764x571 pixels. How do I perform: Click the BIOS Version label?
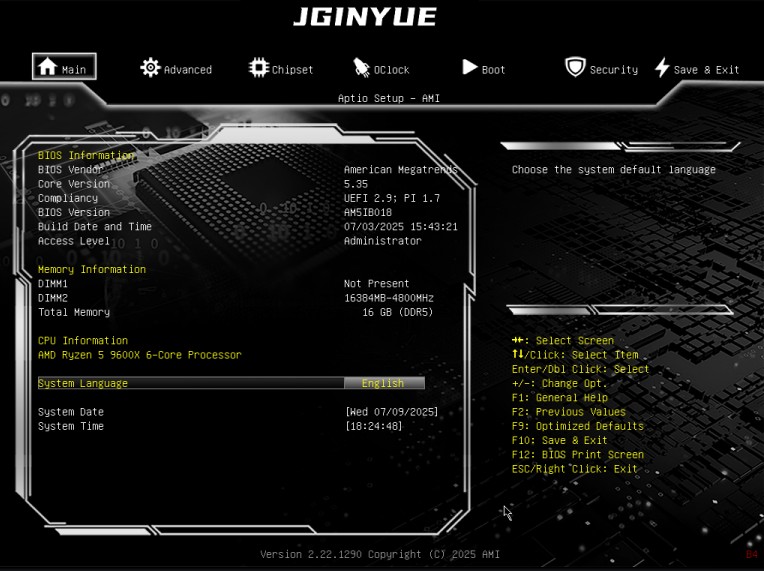pos(74,212)
